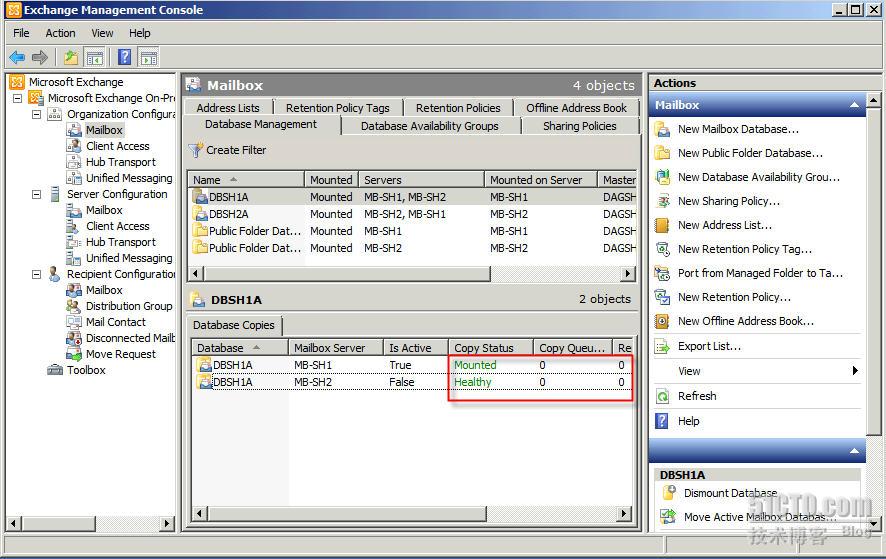Click Export List… action
The height and width of the screenshot is (559, 886).
pyautogui.click(x=710, y=346)
